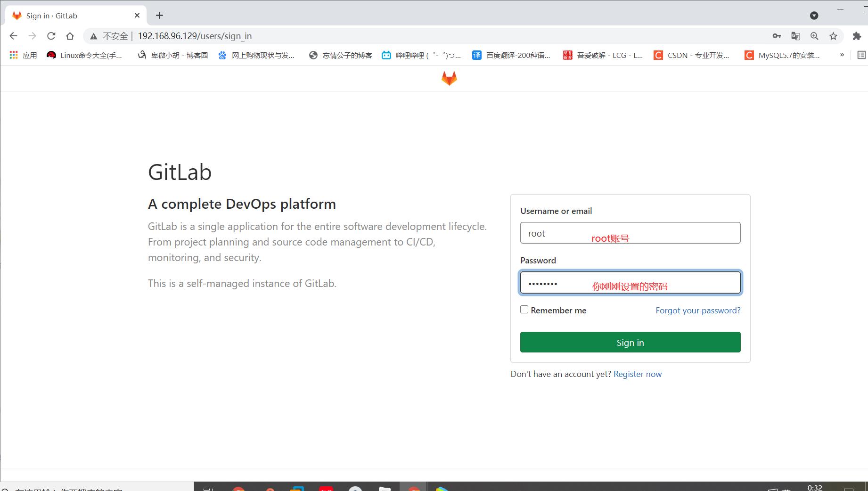
Task: Open the browser home page icon
Action: coord(70,36)
